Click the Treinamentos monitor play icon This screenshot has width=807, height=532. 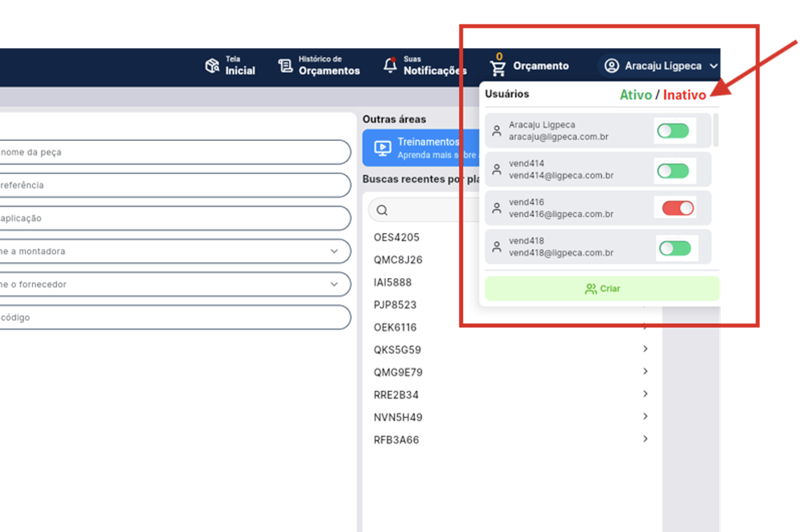(383, 148)
